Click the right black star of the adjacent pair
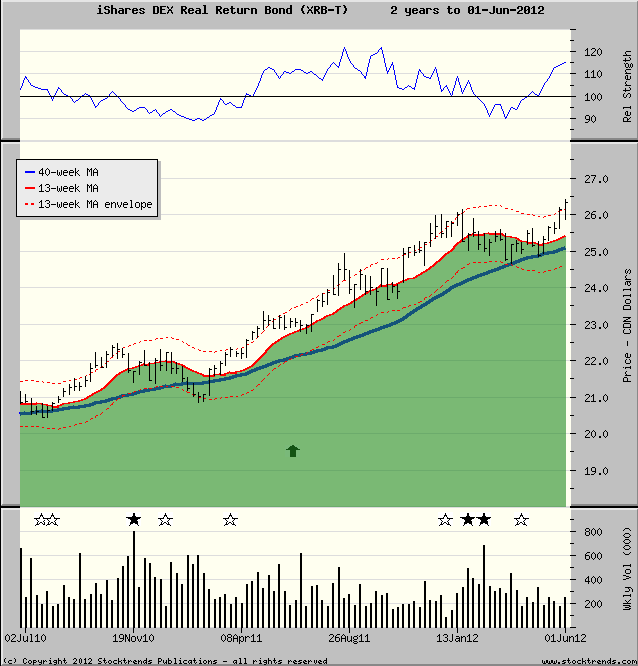 point(484,519)
